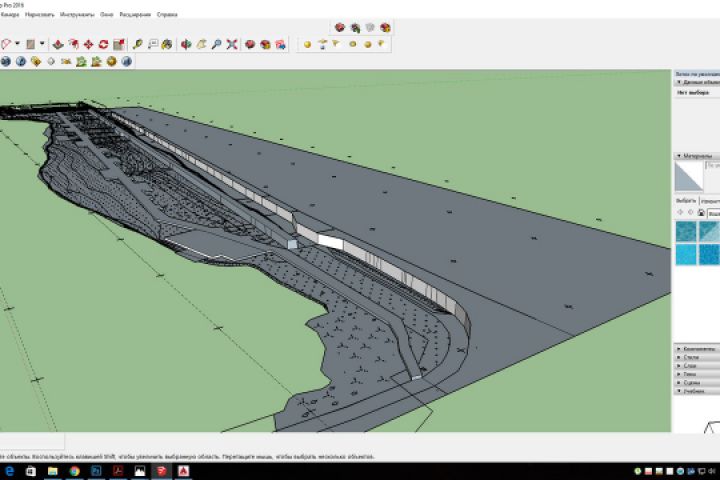Viewport: 720px width, 480px height.
Task: Select the Push/Pull tool
Action: [57, 44]
